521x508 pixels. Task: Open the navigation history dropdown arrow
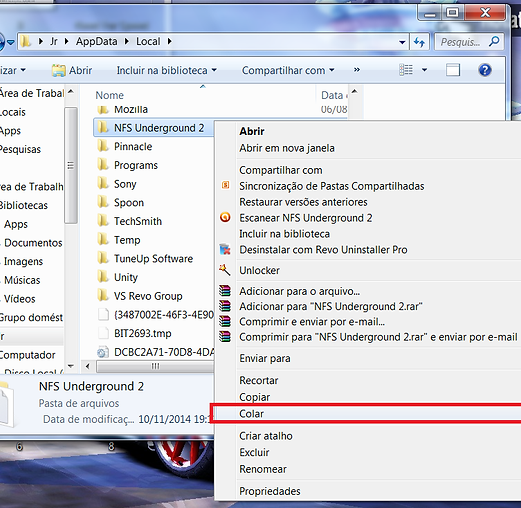tap(10, 42)
